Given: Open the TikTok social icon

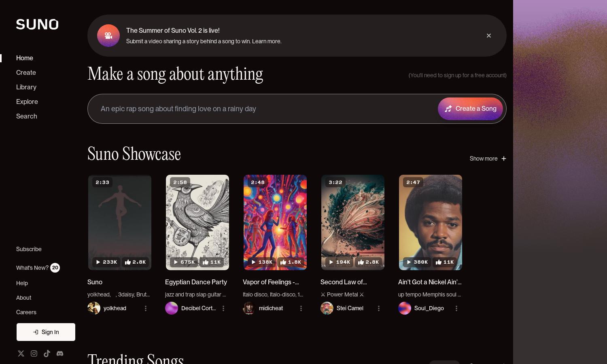Looking at the screenshot, I should click(47, 353).
